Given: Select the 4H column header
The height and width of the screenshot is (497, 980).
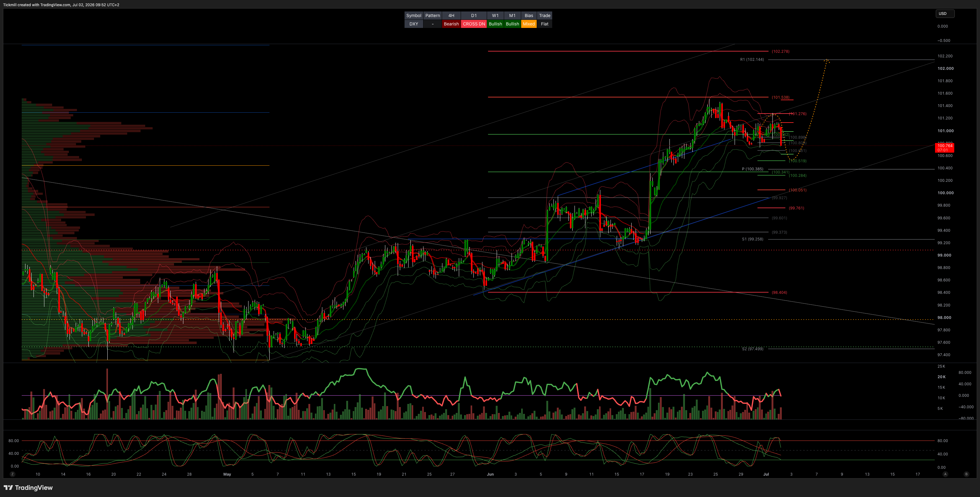Looking at the screenshot, I should tap(451, 16).
